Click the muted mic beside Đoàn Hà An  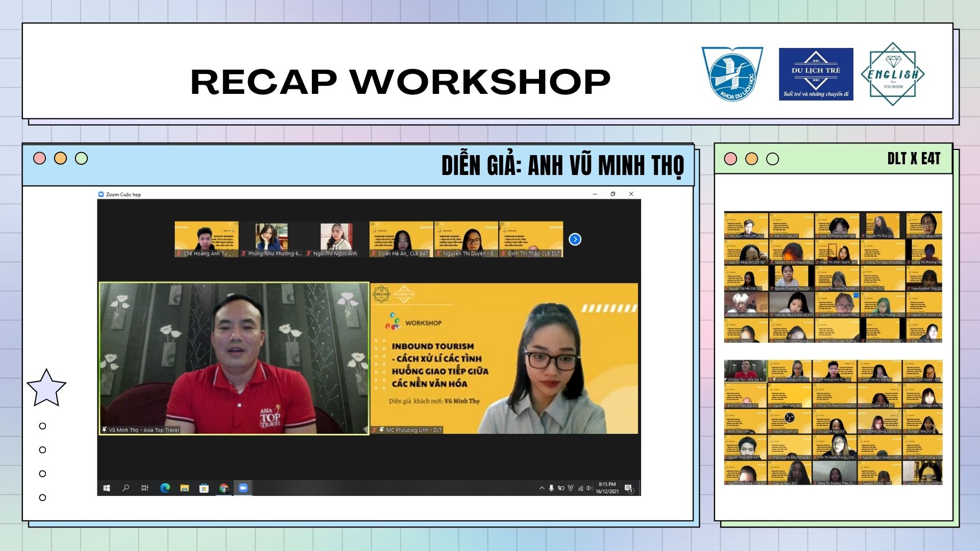[x=374, y=254]
